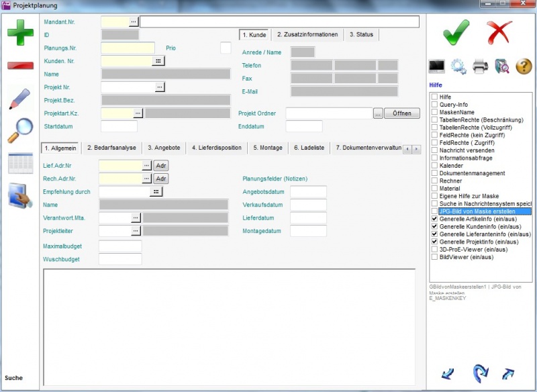Click the Öffnen button
Image resolution: width=537 pixels, height=392 pixels.
point(401,113)
